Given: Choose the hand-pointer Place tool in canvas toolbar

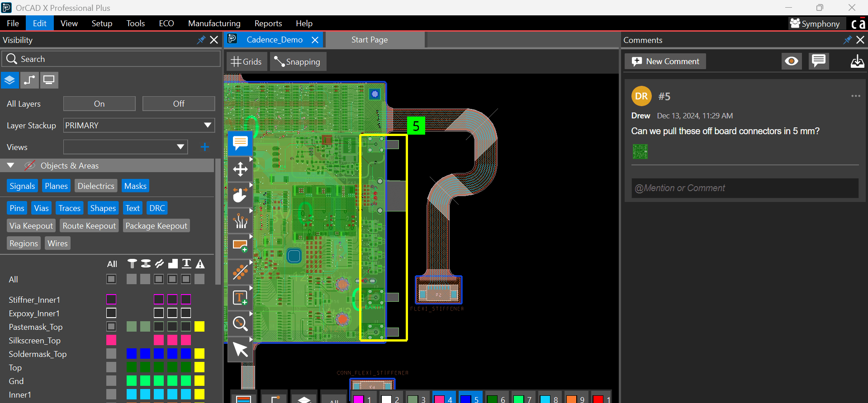Looking at the screenshot, I should pyautogui.click(x=240, y=195).
